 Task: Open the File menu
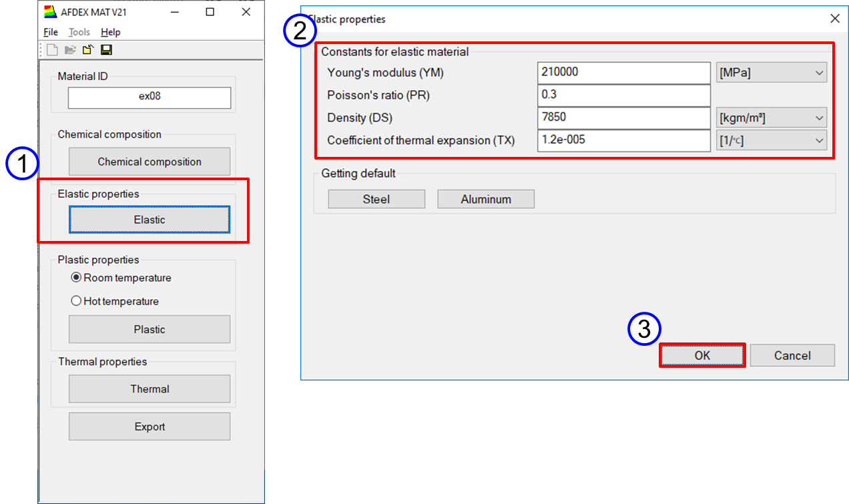pyautogui.click(x=51, y=32)
